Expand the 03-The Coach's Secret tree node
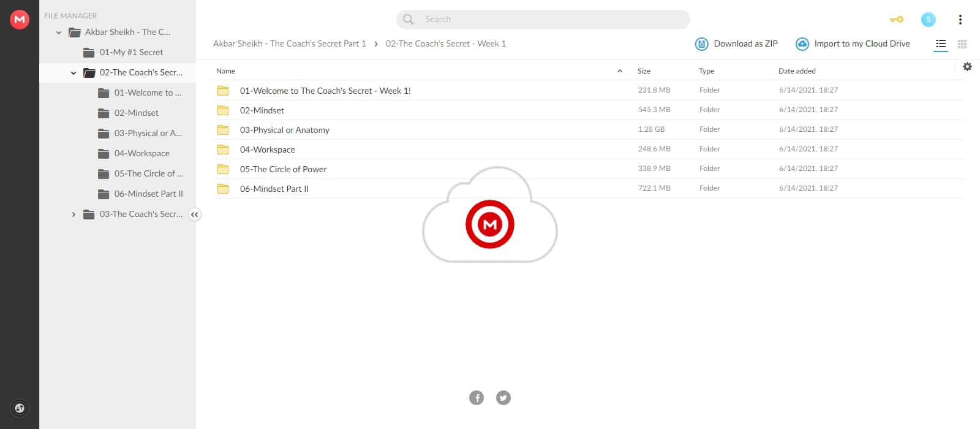980x429 pixels. point(73,214)
